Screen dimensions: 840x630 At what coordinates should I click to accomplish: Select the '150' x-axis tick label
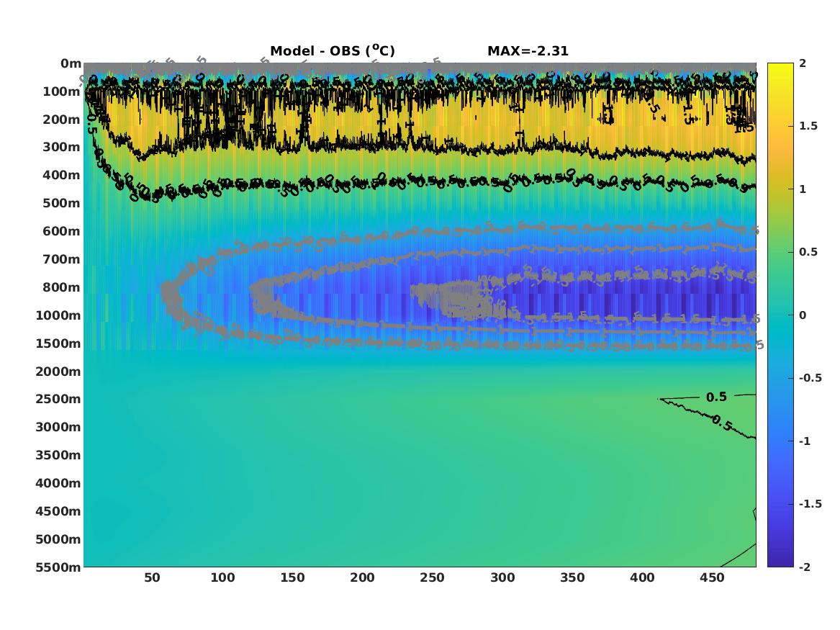point(292,578)
